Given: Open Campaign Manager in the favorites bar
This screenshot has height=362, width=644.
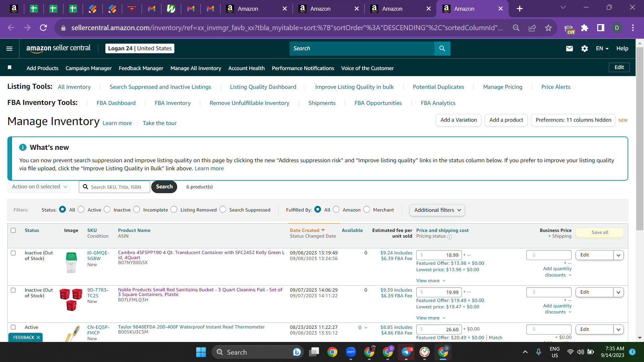Looking at the screenshot, I should pos(89,68).
